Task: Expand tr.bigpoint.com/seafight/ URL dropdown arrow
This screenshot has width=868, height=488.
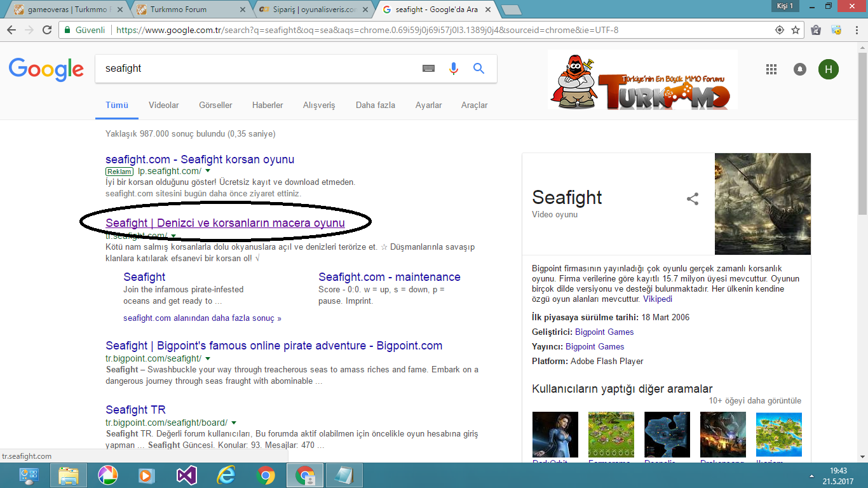Action: click(208, 358)
